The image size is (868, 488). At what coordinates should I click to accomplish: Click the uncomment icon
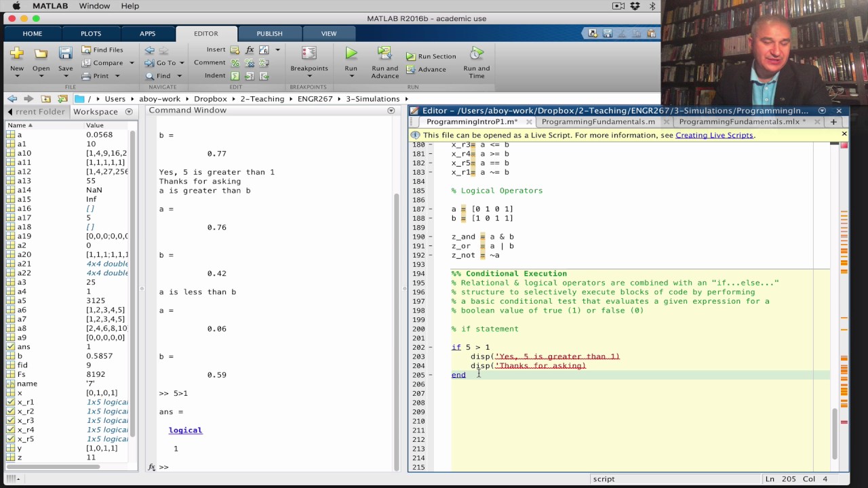pyautogui.click(x=250, y=63)
